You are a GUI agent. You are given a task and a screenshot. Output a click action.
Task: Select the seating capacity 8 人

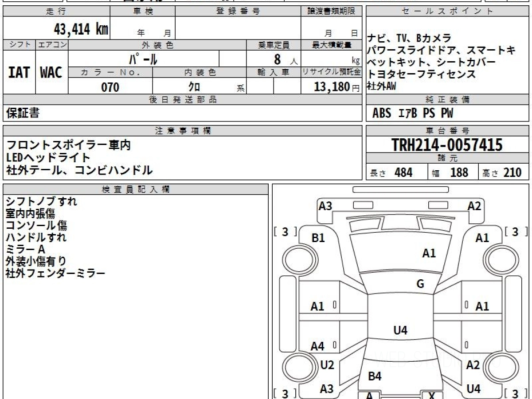pos(286,59)
